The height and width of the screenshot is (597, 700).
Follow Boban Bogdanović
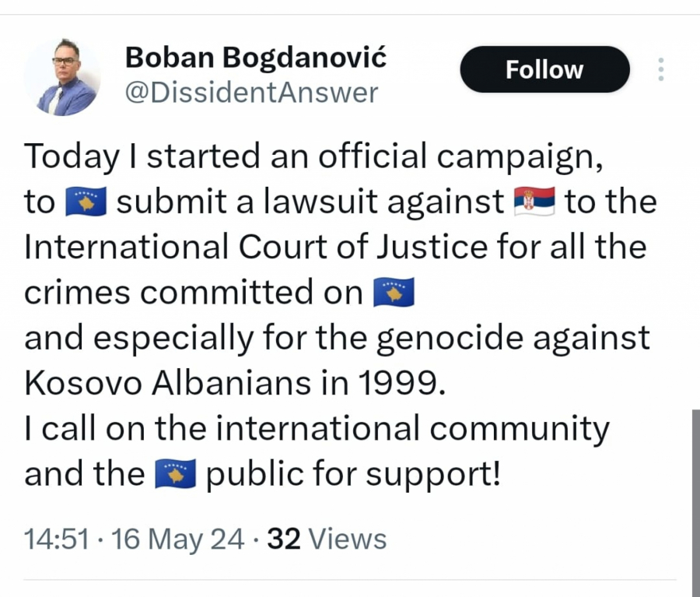pos(544,69)
